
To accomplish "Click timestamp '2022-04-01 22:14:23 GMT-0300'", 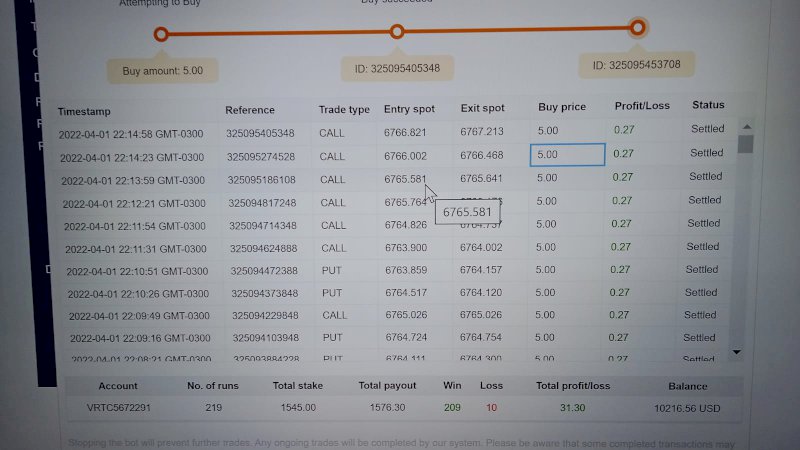I will [132, 158].
